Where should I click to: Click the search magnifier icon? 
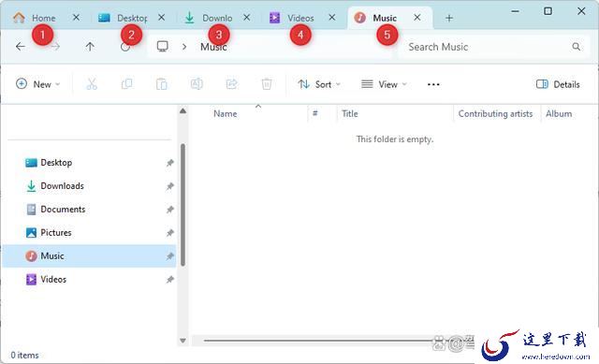[577, 47]
